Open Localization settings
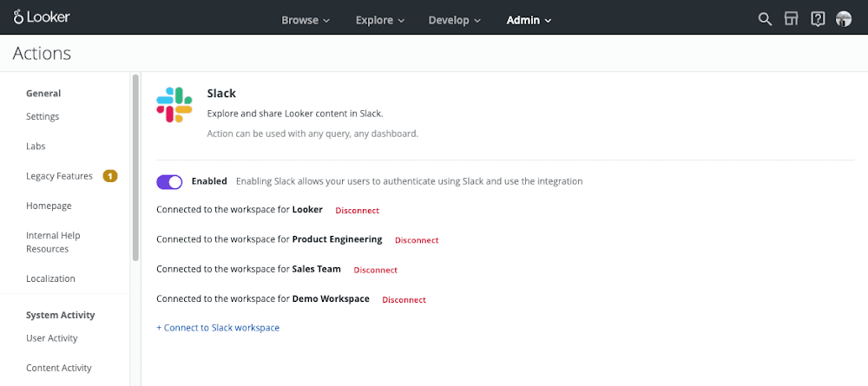Viewport: 868px width, 386px height. [50, 278]
